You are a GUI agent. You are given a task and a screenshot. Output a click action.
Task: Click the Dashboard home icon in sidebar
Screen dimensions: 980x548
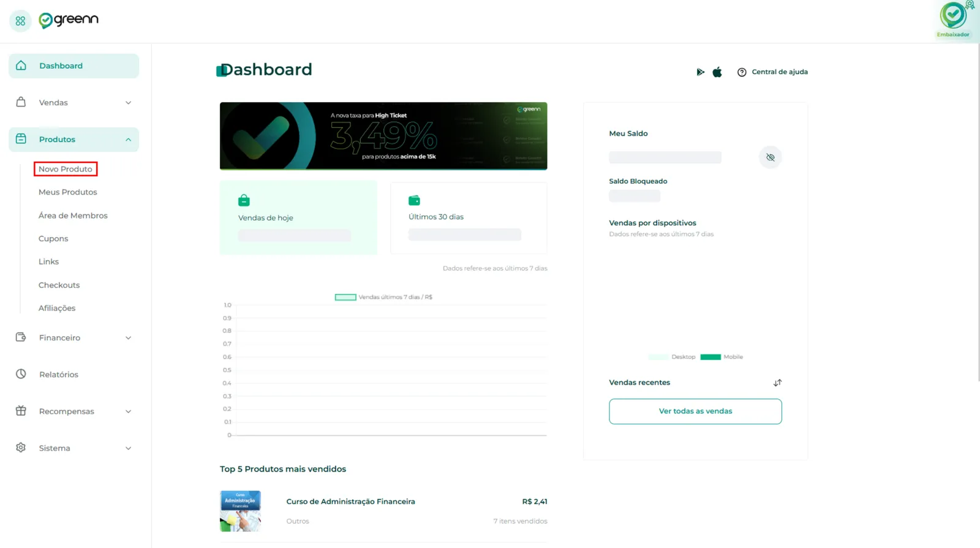tap(21, 66)
